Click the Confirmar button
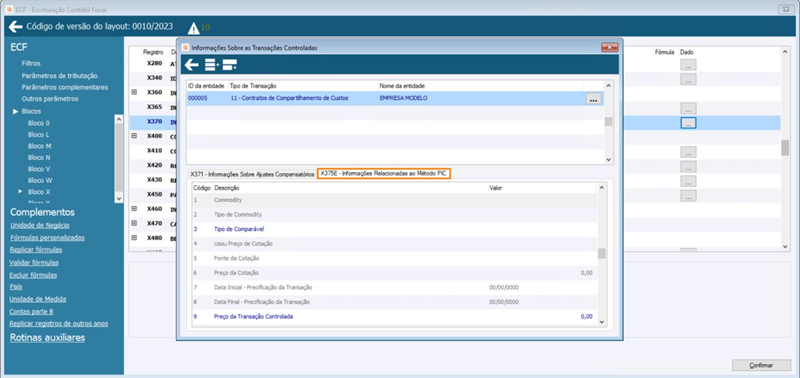Screen dimensions: 800x378 coord(761,365)
